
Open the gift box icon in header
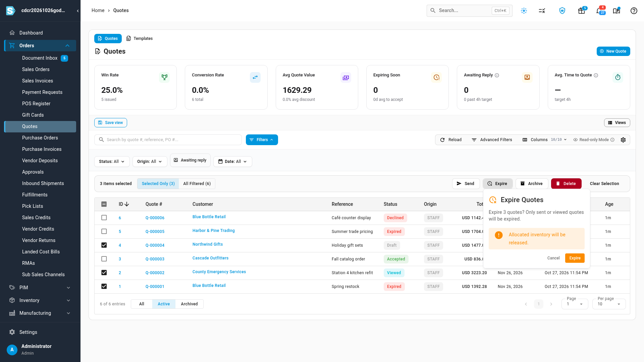click(582, 11)
